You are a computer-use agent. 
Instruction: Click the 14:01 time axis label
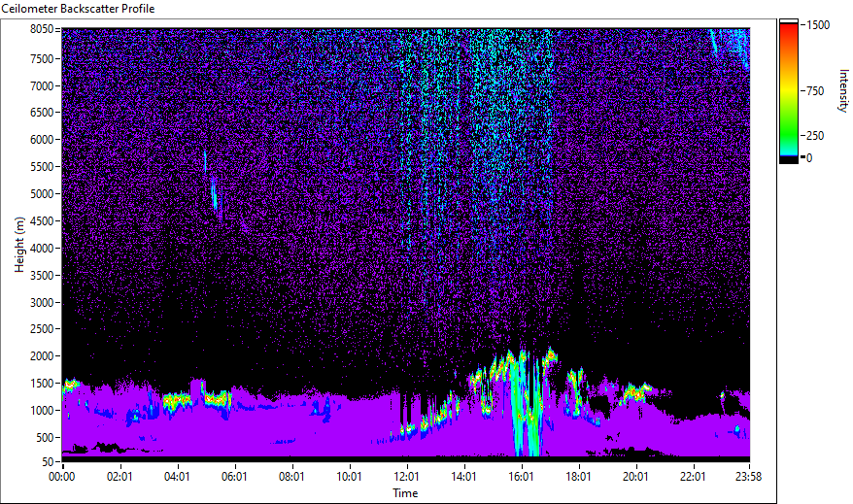[463, 477]
